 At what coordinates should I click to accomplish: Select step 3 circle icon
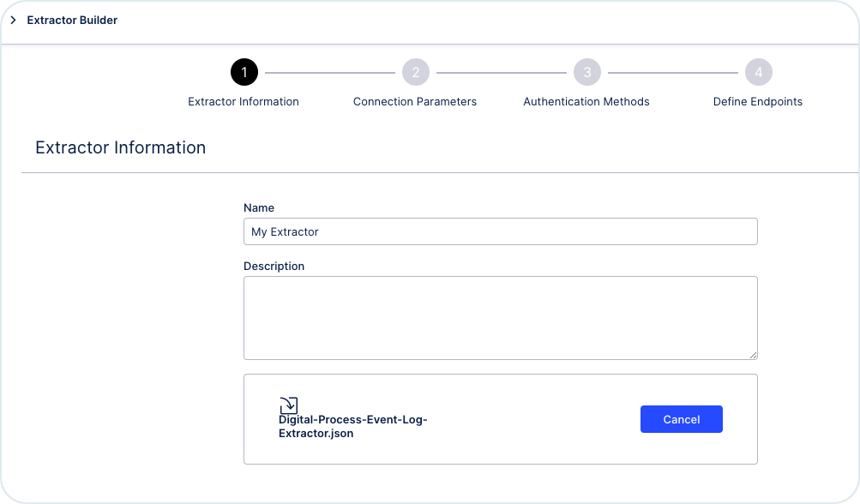point(586,72)
